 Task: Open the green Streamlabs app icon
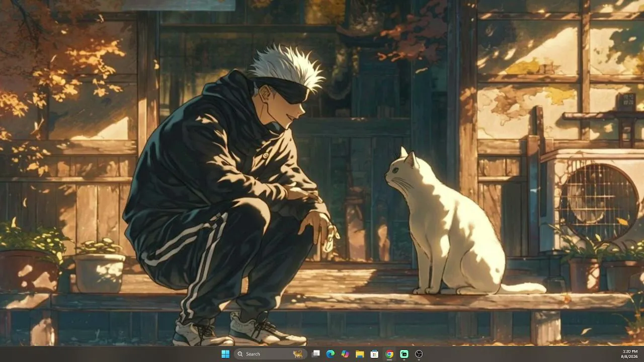404,354
